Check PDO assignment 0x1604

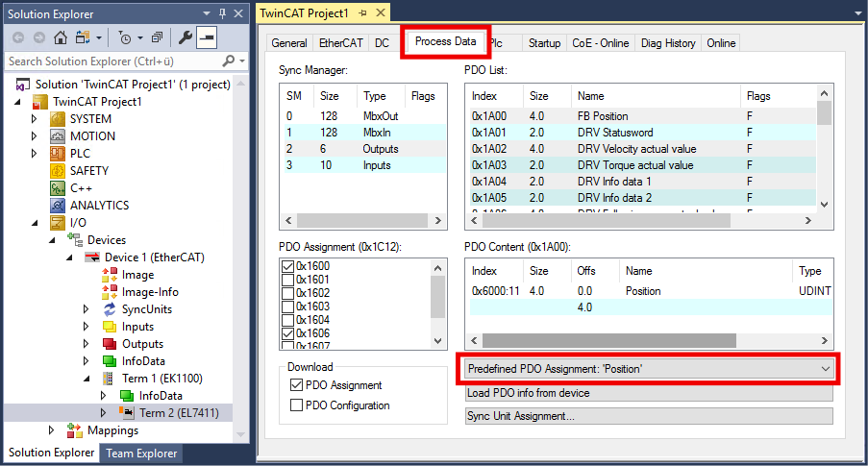coord(287,320)
